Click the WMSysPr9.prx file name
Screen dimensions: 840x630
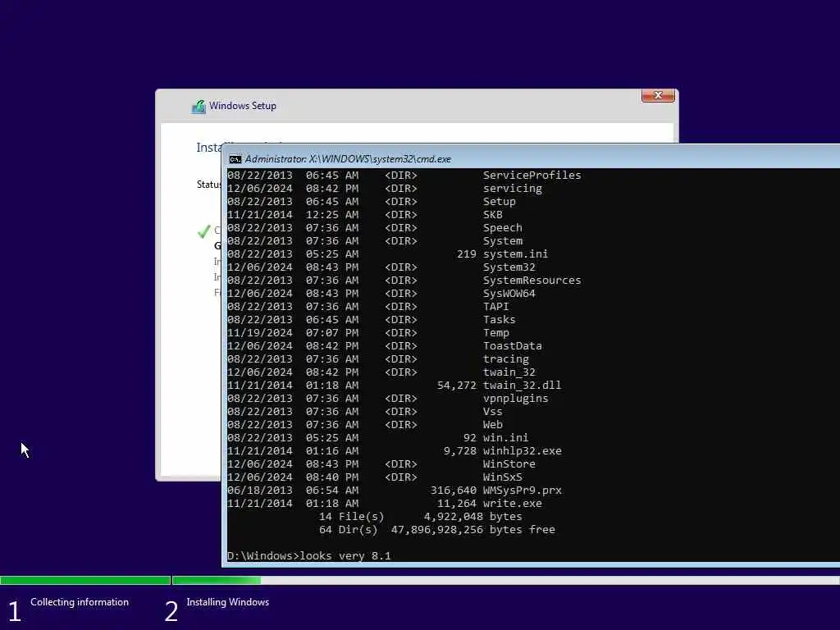coord(523,491)
